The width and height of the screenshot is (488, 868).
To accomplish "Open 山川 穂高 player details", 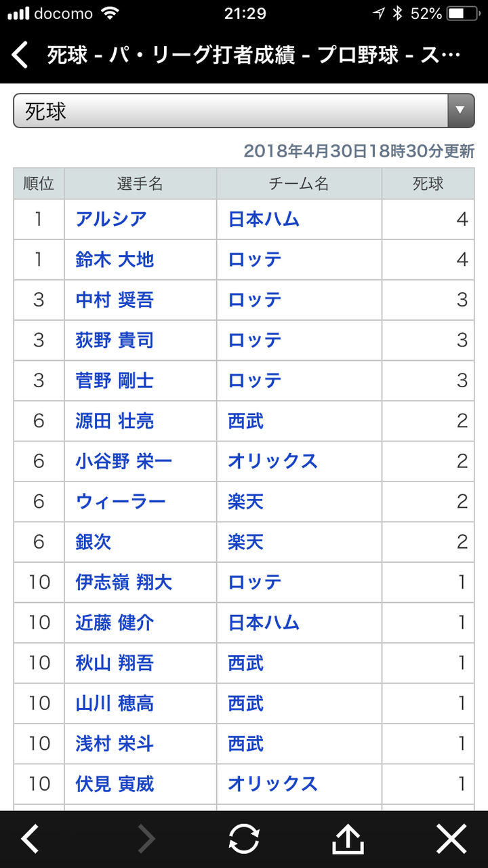I will coord(115,703).
